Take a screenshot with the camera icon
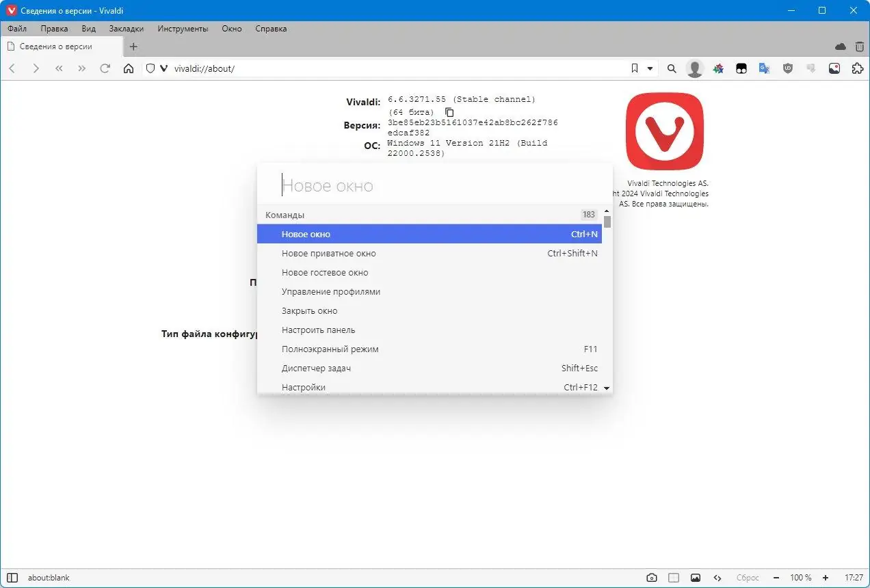This screenshot has width=870, height=588. click(x=652, y=578)
